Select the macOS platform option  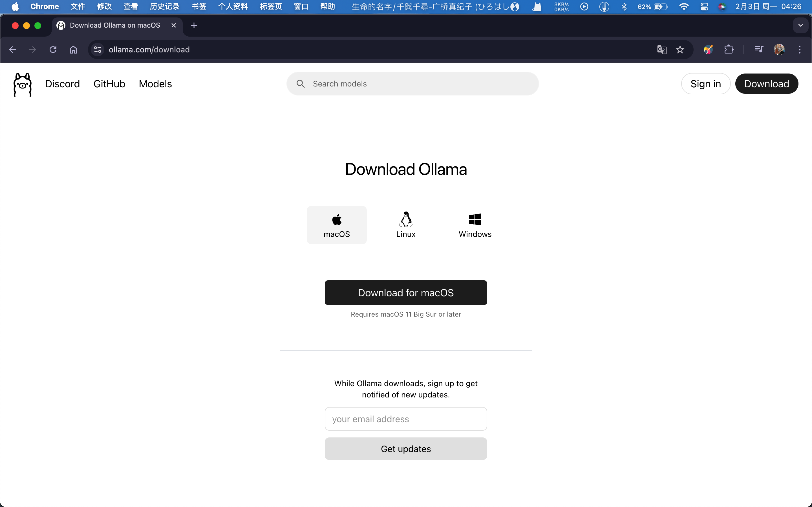[337, 225]
